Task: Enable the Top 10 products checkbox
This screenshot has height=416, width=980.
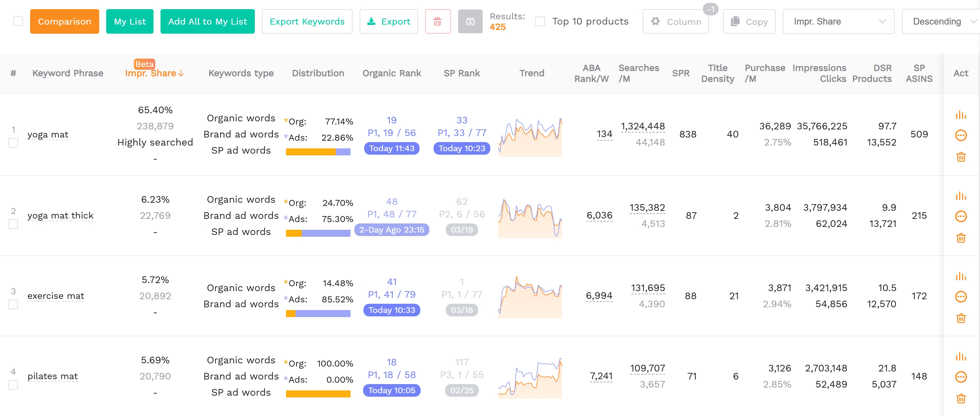Action: (540, 21)
